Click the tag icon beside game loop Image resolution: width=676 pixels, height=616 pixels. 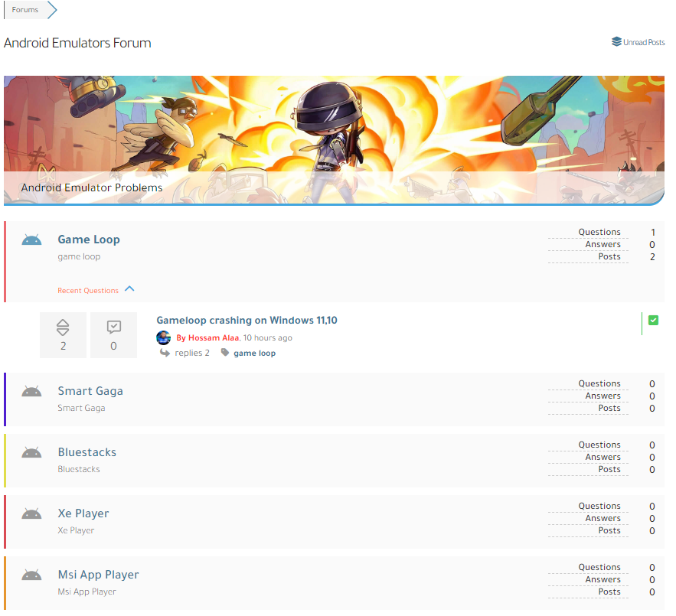(x=225, y=353)
